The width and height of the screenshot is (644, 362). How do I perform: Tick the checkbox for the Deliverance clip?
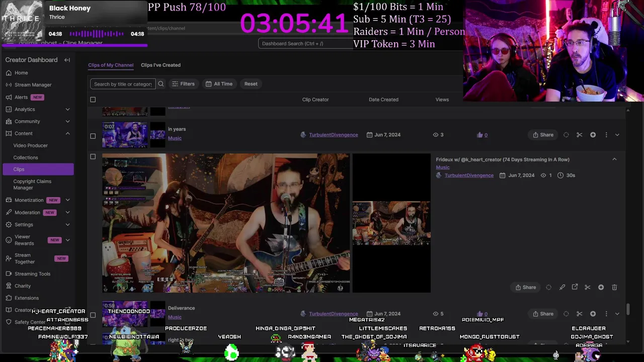93,315
